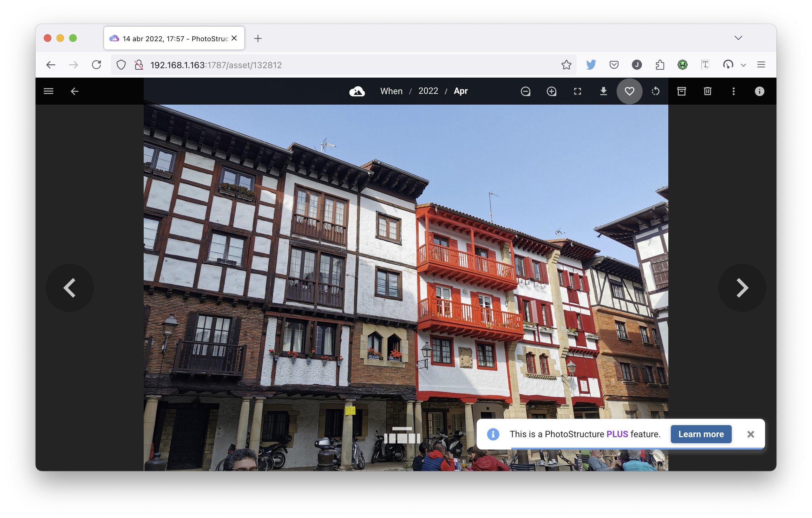Click the Learn more button
The width and height of the screenshot is (812, 518).
pos(701,434)
